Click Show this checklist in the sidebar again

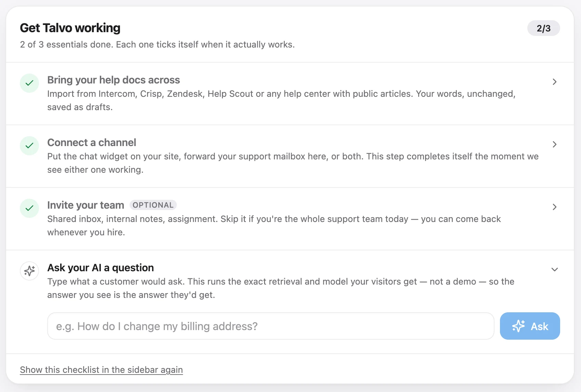coord(101,370)
